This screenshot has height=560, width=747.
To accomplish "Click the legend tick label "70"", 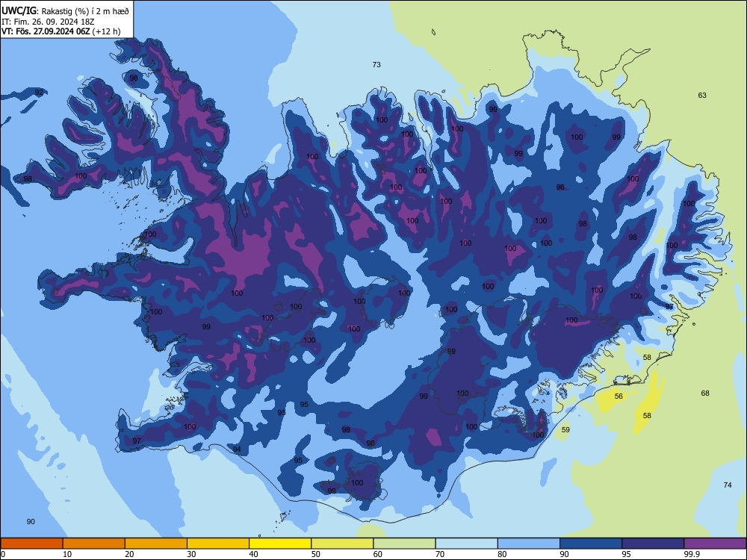I will (440, 554).
